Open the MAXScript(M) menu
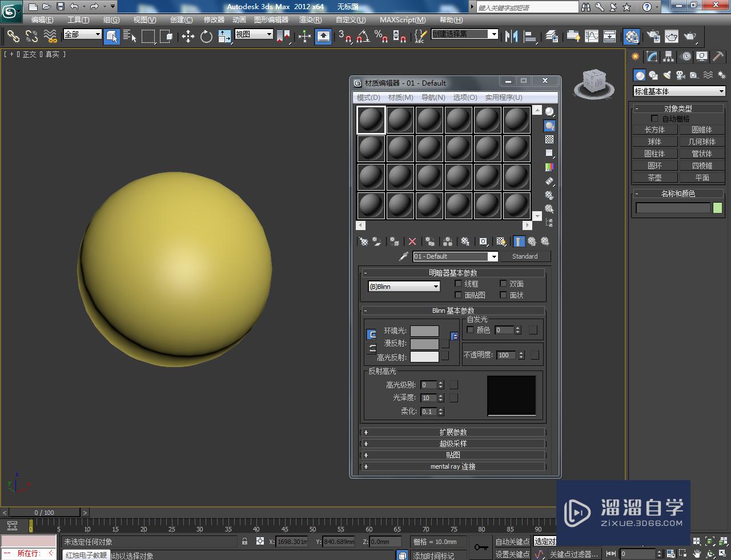Screen dimensions: 731x560 coord(403,19)
